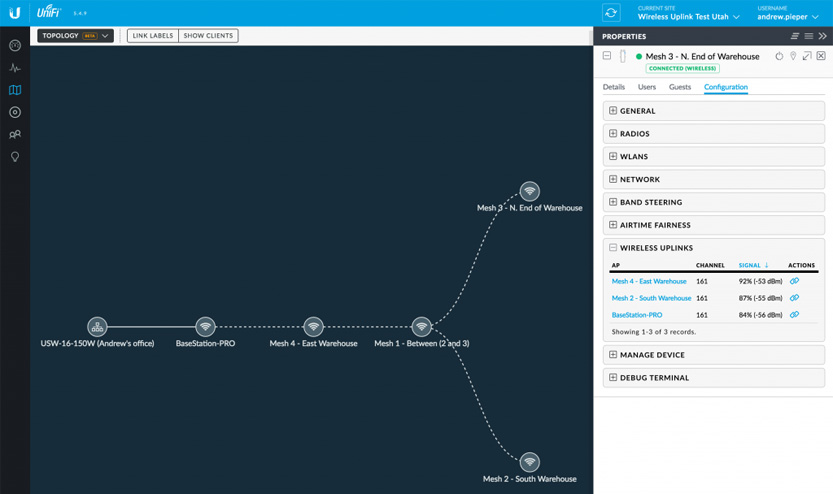Open Mesh 2 - South Warehouse link
The width and height of the screenshot is (833, 494).
651,298
